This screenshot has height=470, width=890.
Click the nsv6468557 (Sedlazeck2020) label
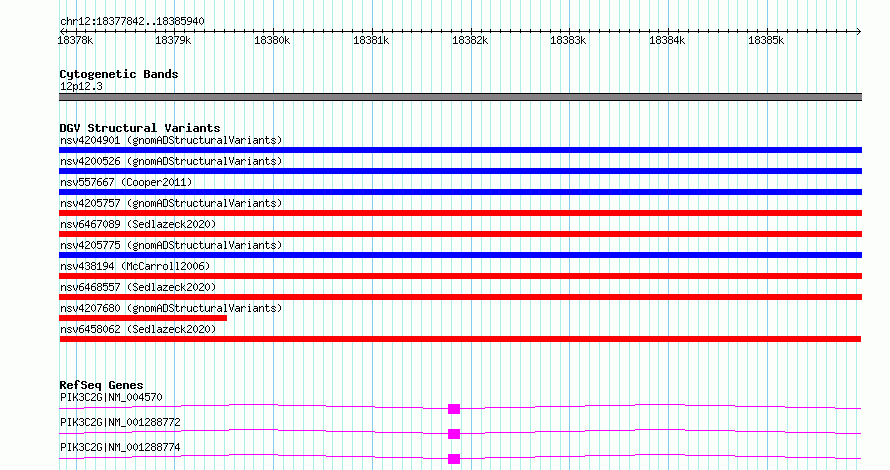point(138,287)
